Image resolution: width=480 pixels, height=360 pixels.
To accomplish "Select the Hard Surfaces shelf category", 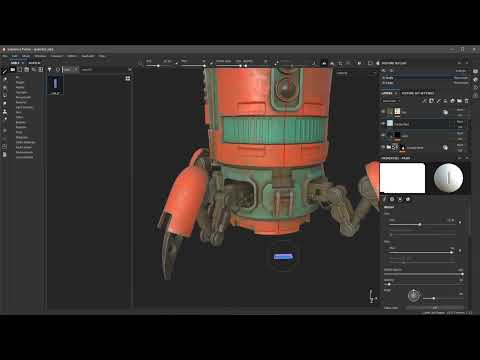I will pos(24,107).
